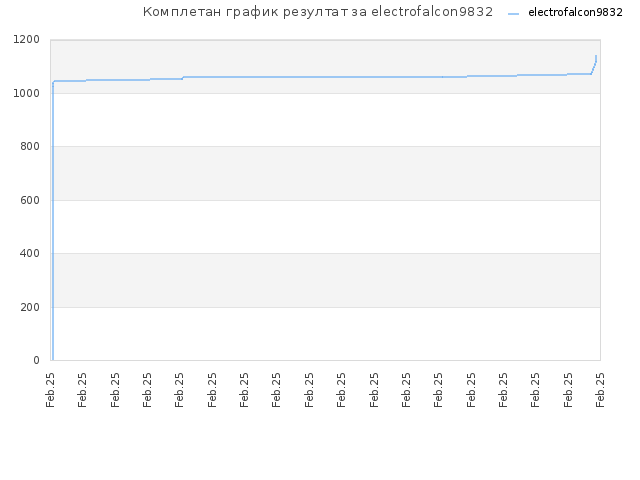640x480 pixels.
Task: Click the last Feb.25 x-axis label
Action: coord(600,390)
